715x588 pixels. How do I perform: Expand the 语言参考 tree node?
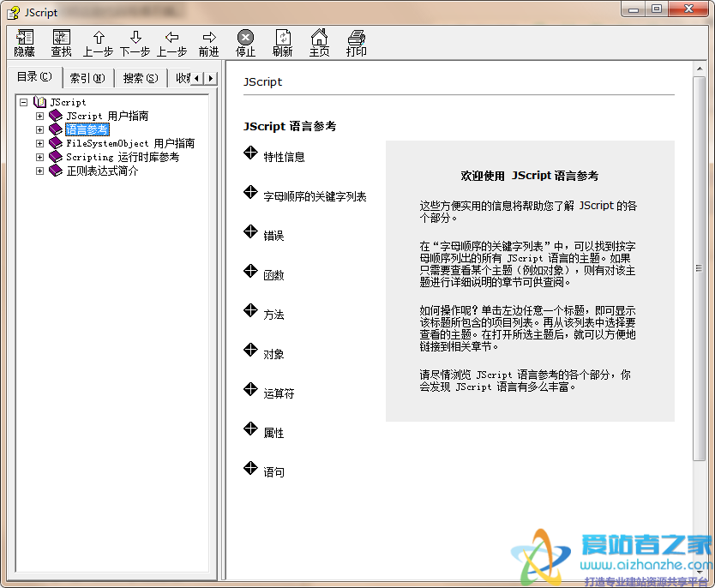(x=39, y=129)
